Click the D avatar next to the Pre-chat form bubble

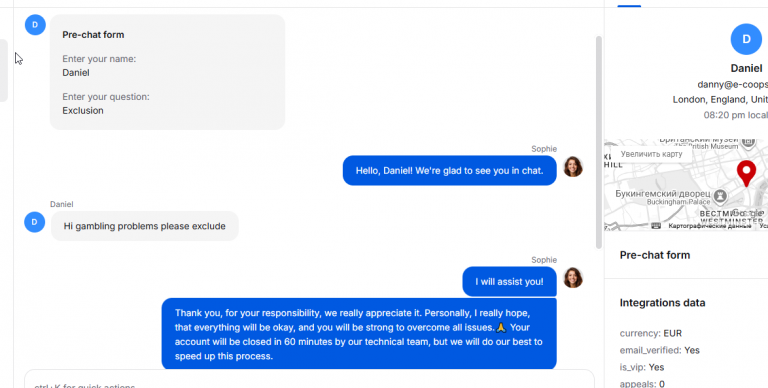(x=35, y=24)
